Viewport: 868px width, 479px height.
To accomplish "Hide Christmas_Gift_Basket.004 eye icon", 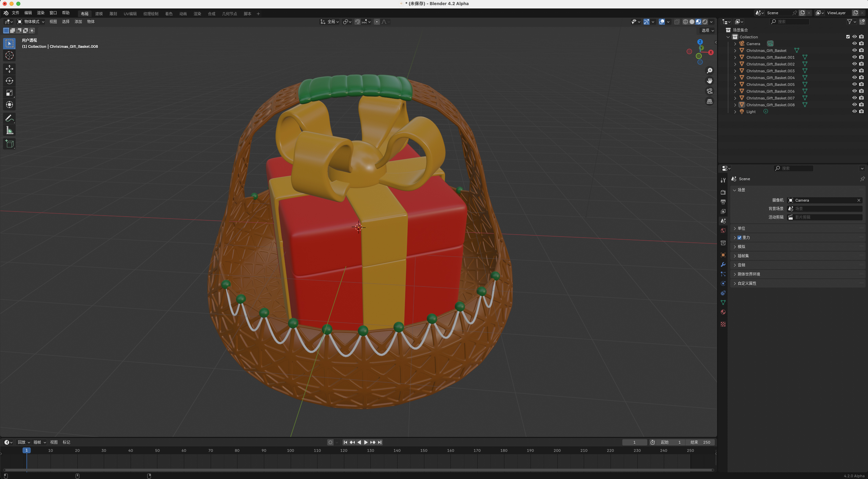I will pyautogui.click(x=854, y=77).
